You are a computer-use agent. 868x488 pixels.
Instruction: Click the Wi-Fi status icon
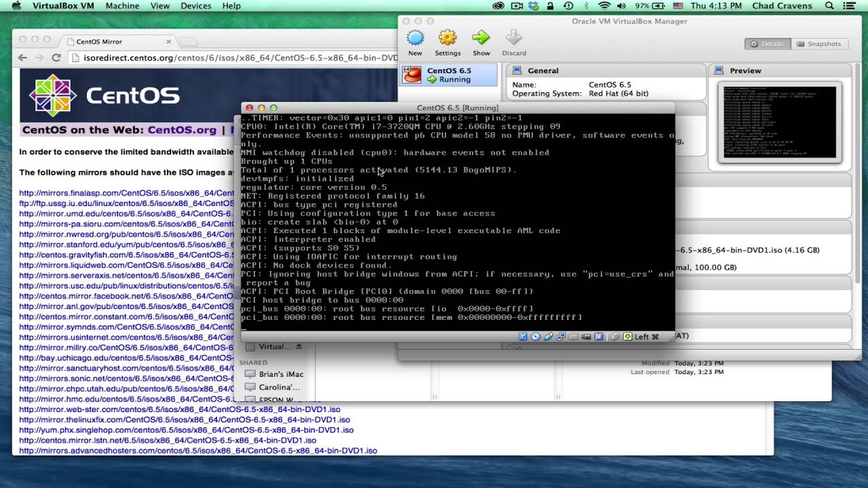click(x=604, y=5)
